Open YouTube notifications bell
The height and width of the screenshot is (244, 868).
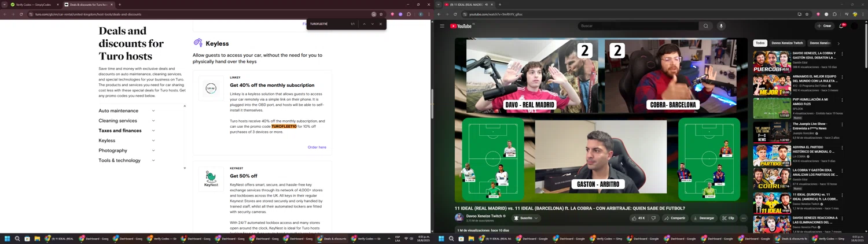coord(841,26)
